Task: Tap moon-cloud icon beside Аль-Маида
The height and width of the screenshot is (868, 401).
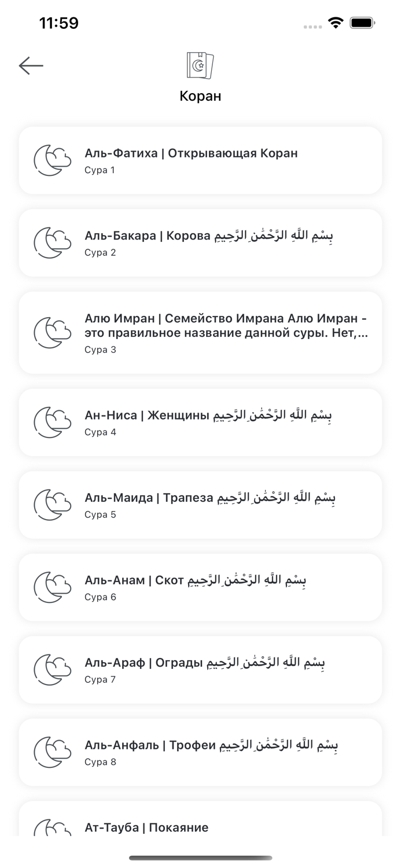Action: (x=52, y=505)
